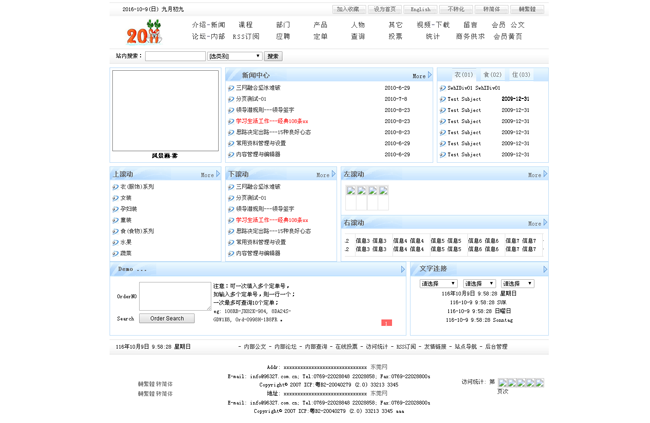Click the 搜索 site search button
Image resolution: width=650 pixels, height=423 pixels.
click(273, 56)
